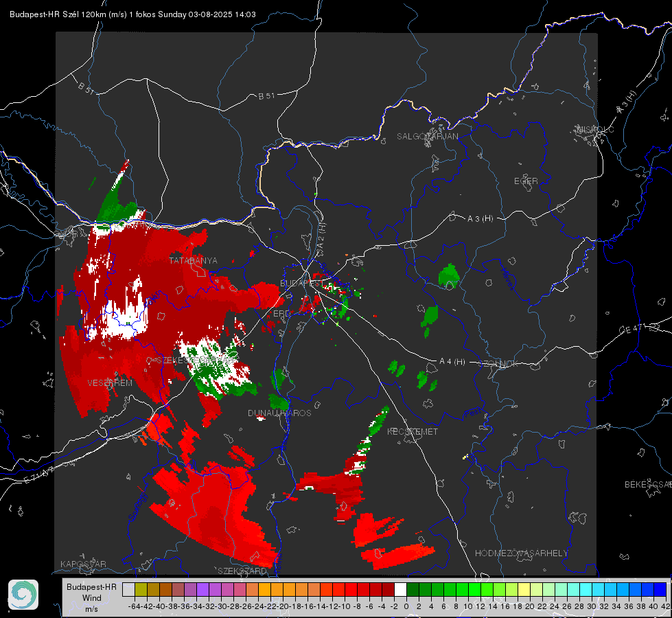The width and height of the screenshot is (672, 618).
Task: Select the KAPOSVÁR city label
Action: tap(83, 564)
